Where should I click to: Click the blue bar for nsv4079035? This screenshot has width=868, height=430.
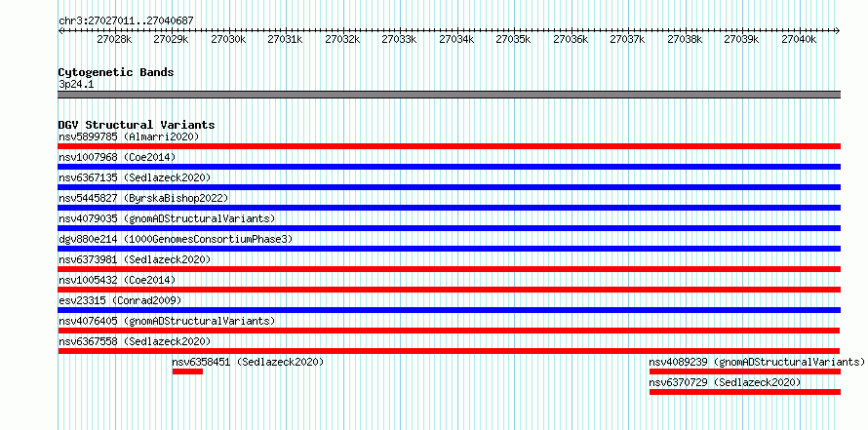449,228
